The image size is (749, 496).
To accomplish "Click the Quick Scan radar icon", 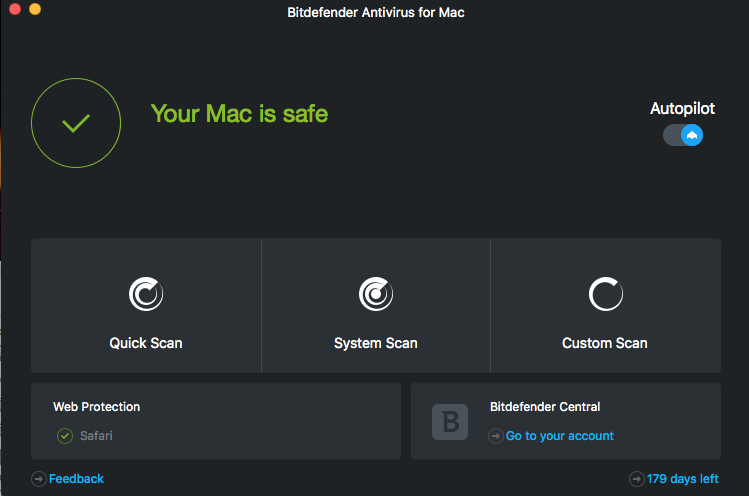I will pyautogui.click(x=146, y=294).
